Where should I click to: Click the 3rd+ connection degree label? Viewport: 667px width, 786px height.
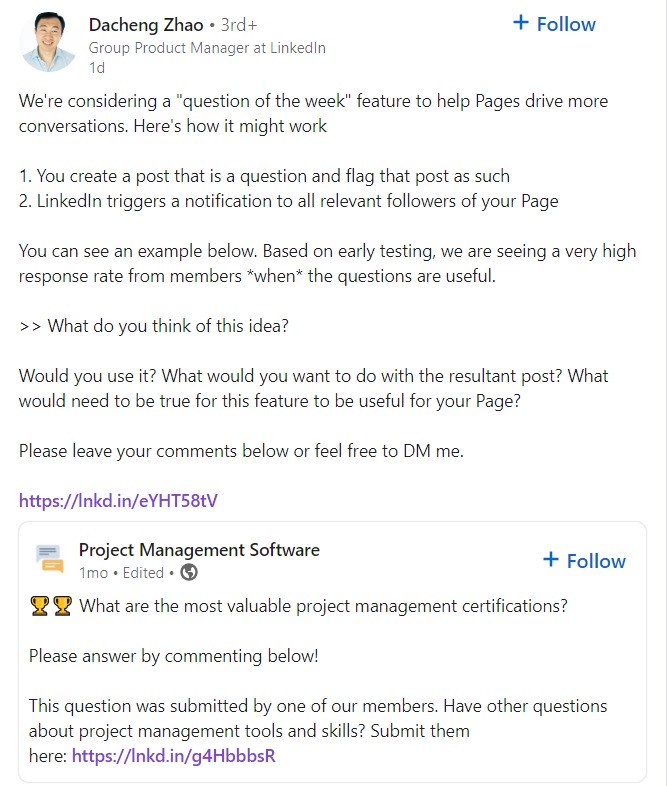[239, 25]
